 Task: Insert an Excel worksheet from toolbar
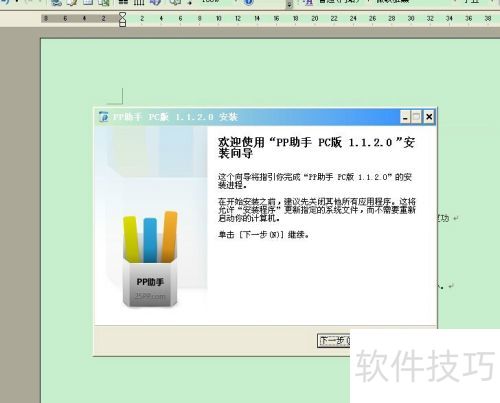pos(104,2)
